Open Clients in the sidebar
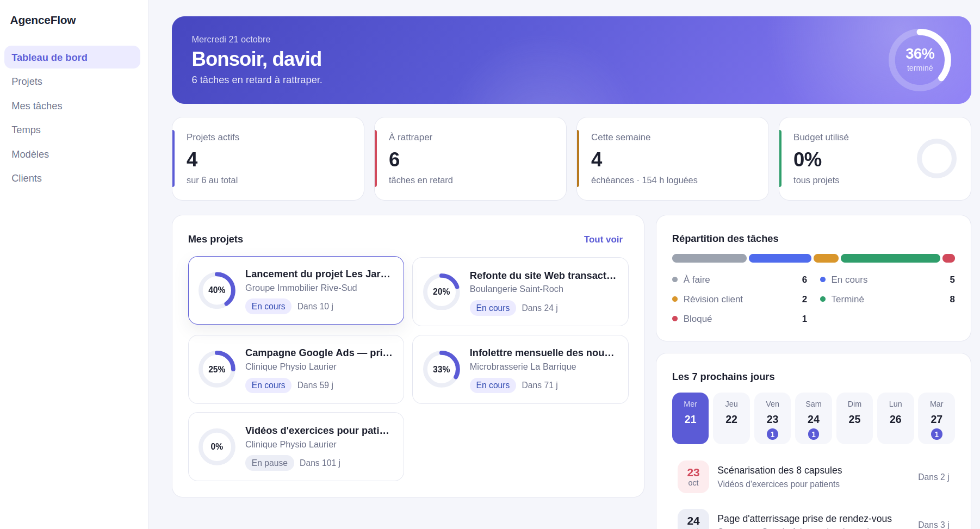The height and width of the screenshot is (529, 980). tap(72, 178)
